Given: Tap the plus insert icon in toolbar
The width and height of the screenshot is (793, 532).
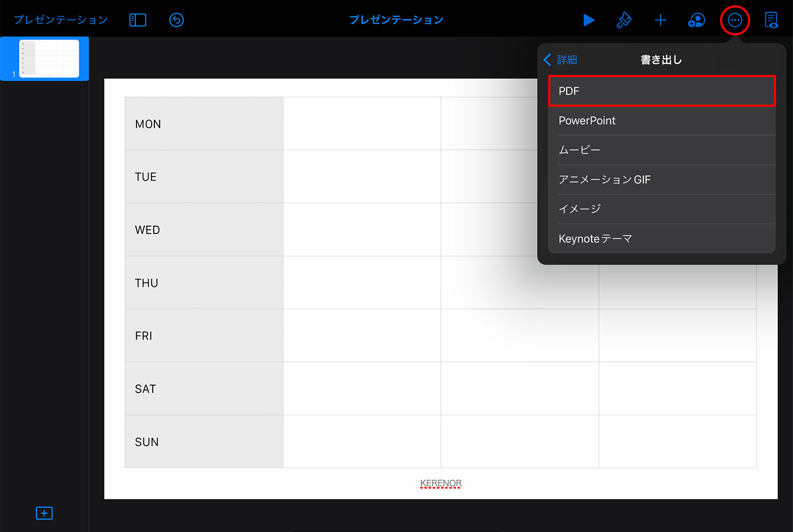Looking at the screenshot, I should [x=660, y=20].
